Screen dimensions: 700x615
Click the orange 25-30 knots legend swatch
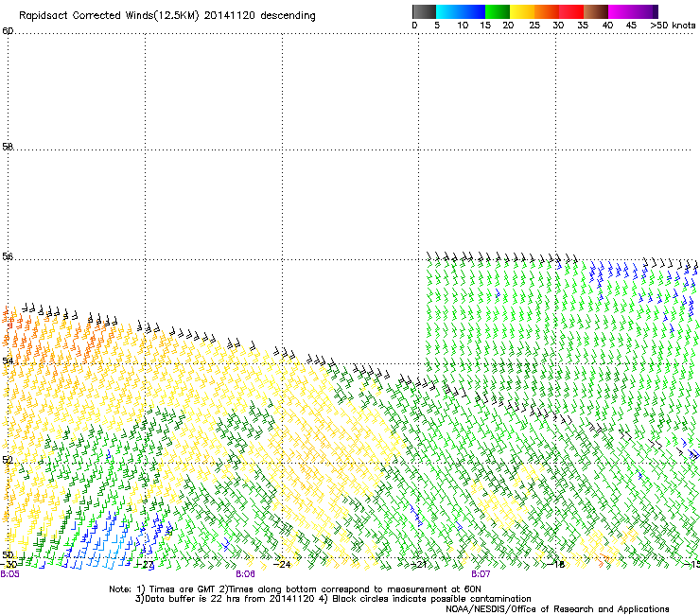pos(547,11)
